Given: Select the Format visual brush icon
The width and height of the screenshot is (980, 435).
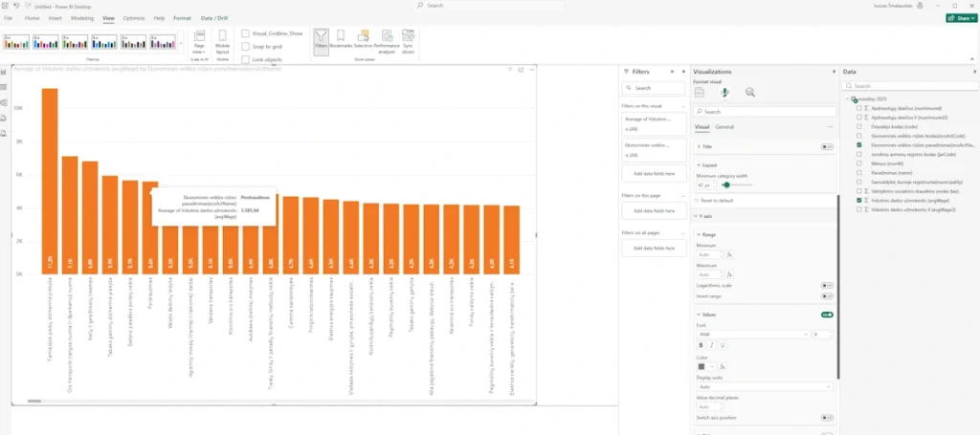Looking at the screenshot, I should coord(725,93).
